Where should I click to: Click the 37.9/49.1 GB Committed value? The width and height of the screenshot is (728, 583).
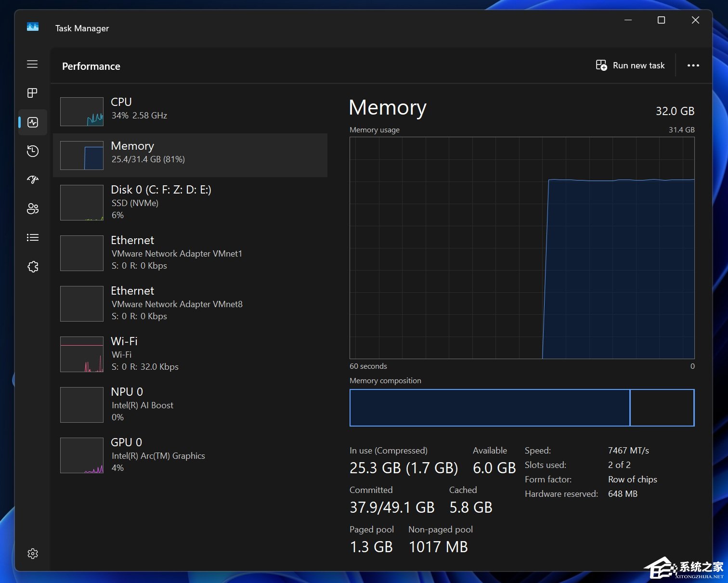(392, 507)
